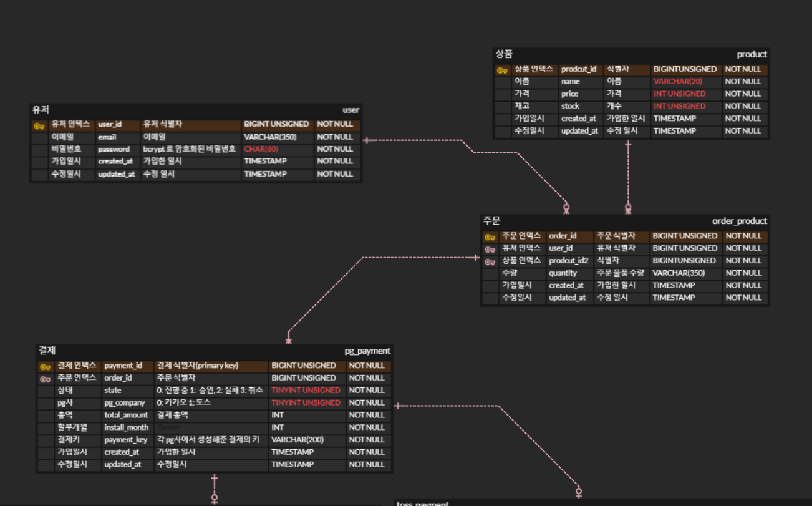The image size is (812, 506).
Task: Click the gold primary key icon beside user_id
Action: [40, 124]
